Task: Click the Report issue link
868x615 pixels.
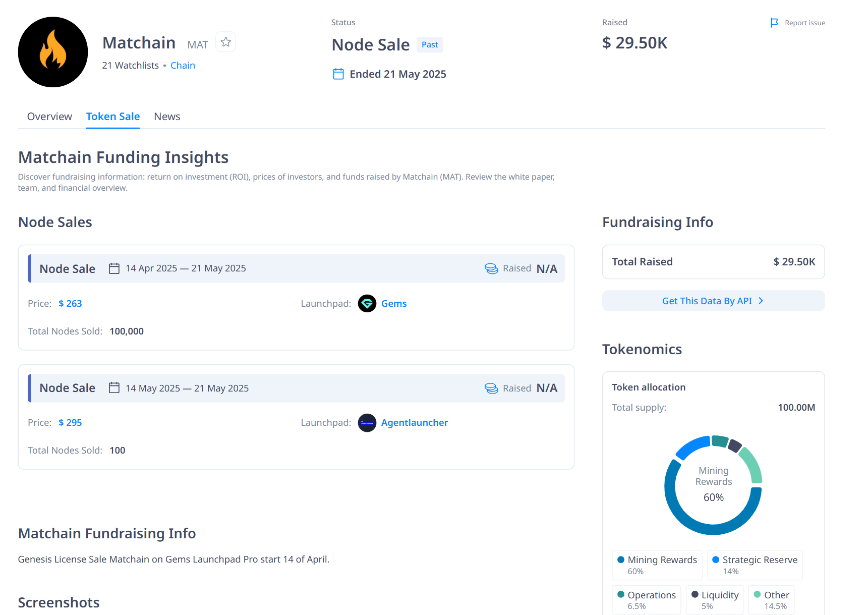Action: pos(805,23)
